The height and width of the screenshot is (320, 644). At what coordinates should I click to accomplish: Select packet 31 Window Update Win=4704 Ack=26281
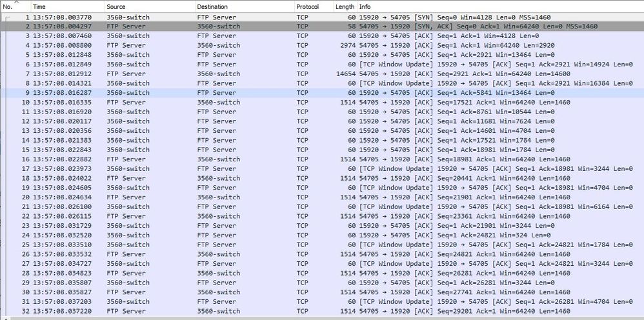tap(323, 301)
